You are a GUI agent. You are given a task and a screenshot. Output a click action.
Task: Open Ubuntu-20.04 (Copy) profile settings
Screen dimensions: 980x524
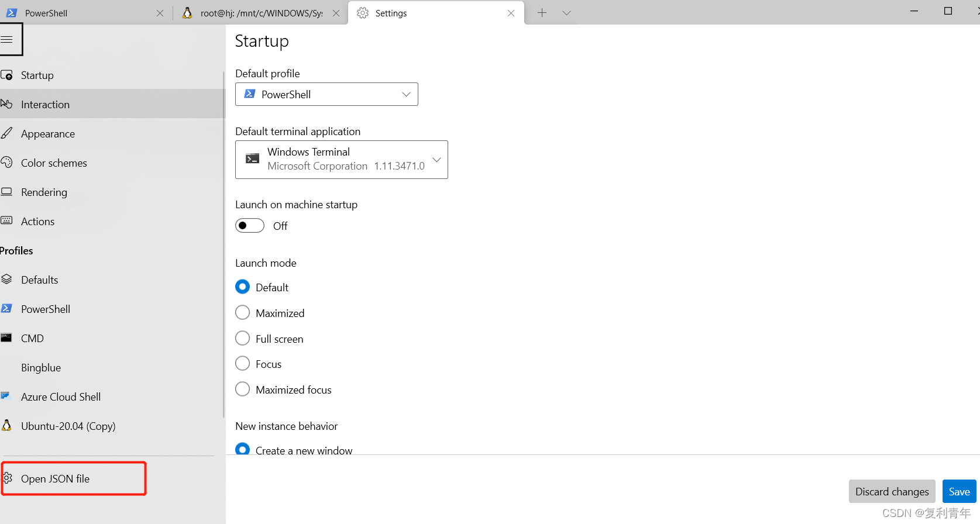coord(111,426)
